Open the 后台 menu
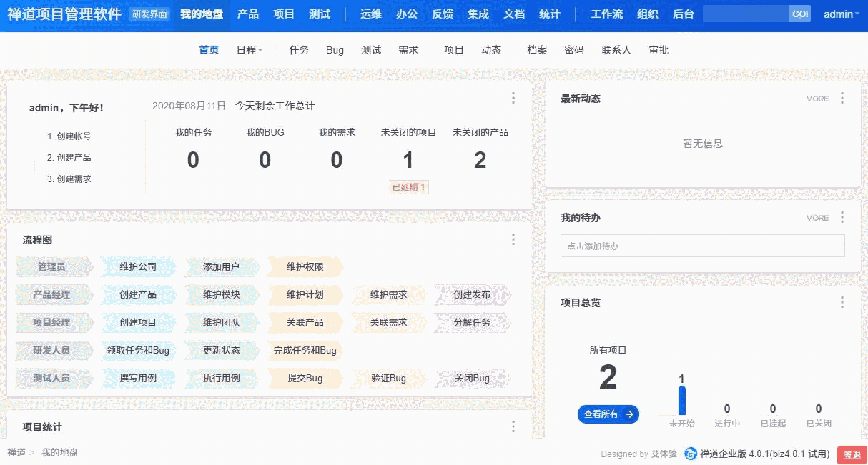Image resolution: width=868 pixels, height=465 pixels. [x=682, y=13]
